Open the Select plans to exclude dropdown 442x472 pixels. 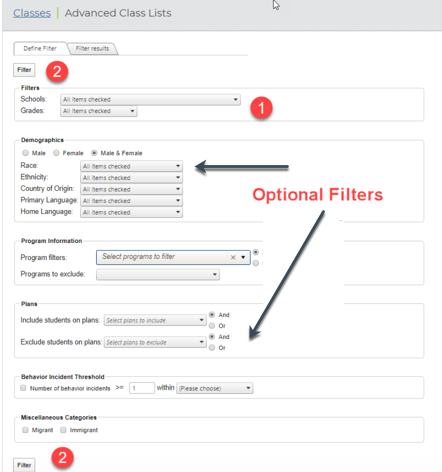[x=155, y=342]
